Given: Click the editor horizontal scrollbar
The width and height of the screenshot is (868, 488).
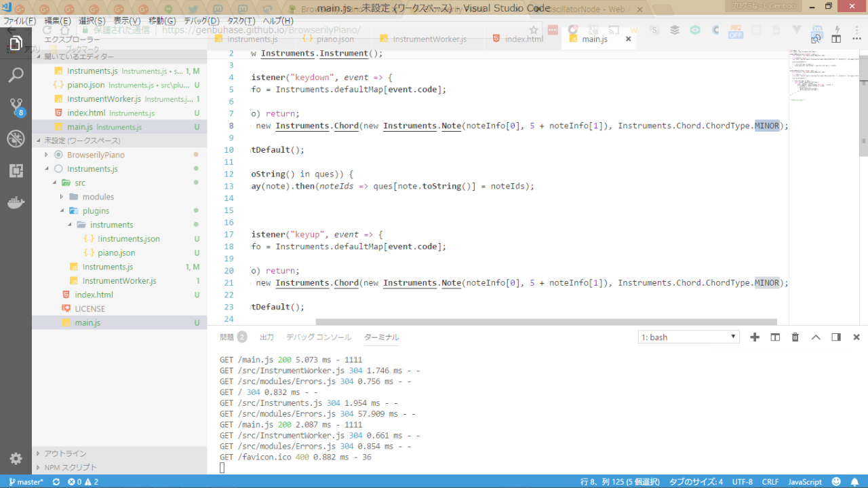Looking at the screenshot, I should [546, 322].
